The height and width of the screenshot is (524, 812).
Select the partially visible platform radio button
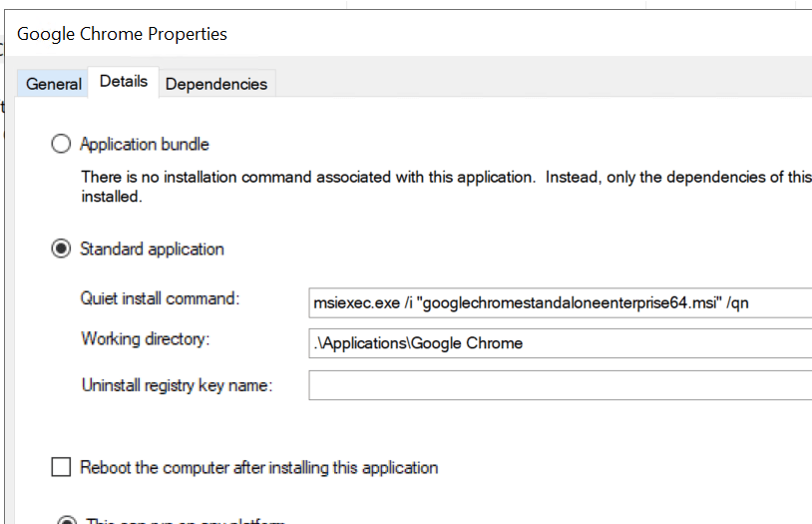67,520
